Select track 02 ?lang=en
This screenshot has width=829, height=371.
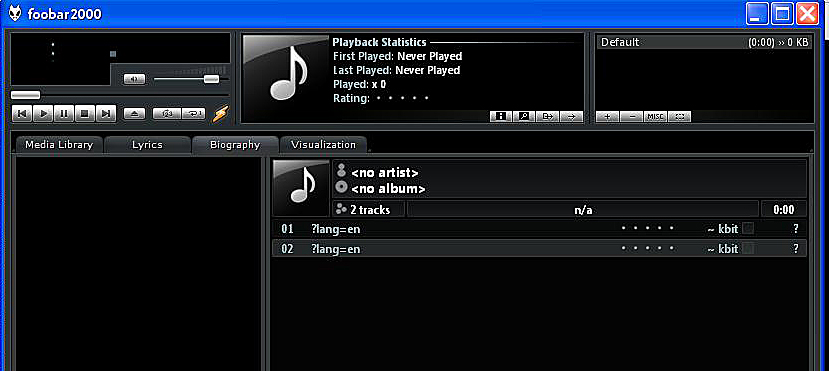tap(539, 248)
